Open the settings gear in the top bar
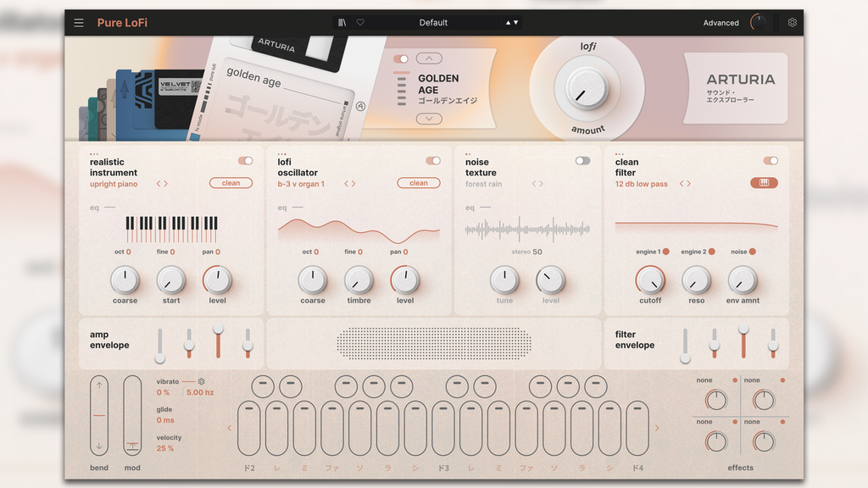 pyautogui.click(x=792, y=23)
